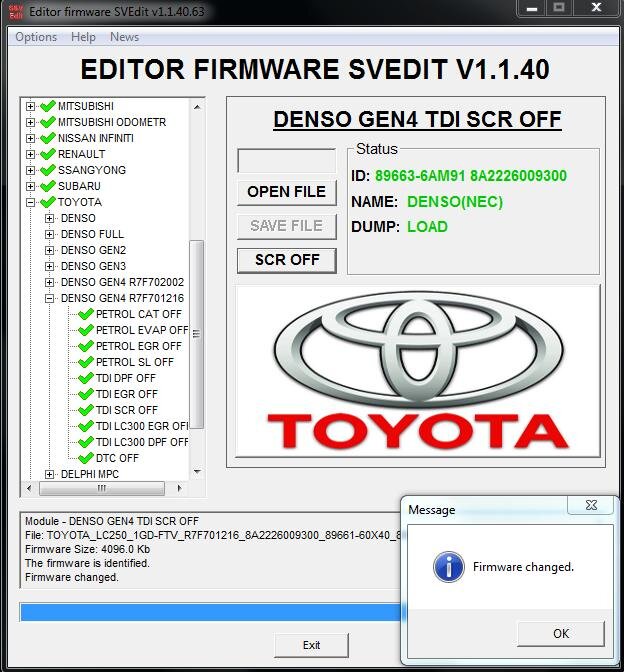The width and height of the screenshot is (624, 672).
Task: Click the DENSO(NEC) name value
Action: [455, 201]
